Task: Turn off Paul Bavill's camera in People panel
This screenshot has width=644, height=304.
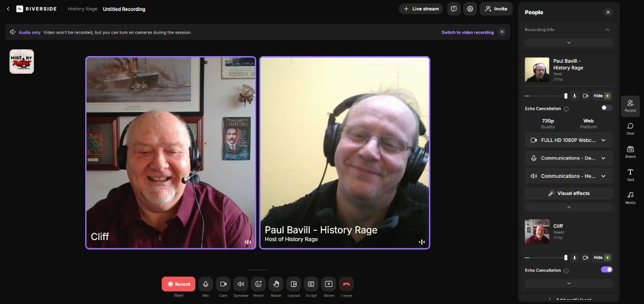Action: [586, 96]
